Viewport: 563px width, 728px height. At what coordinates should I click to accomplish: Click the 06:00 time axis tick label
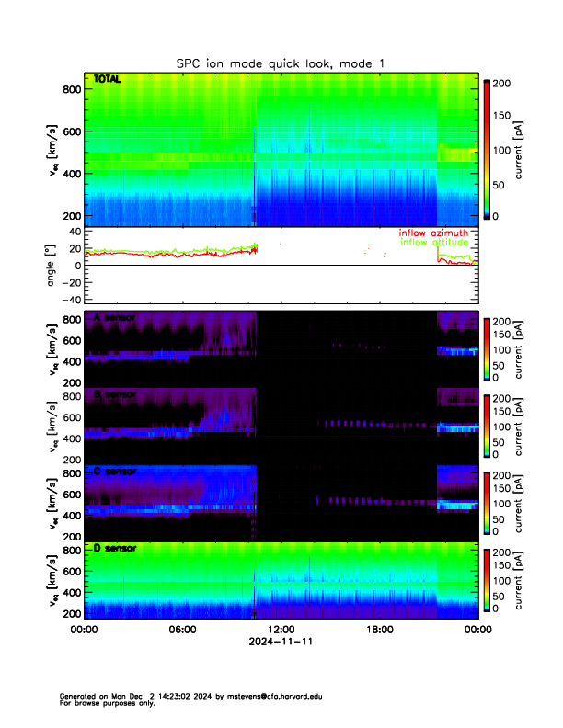[x=182, y=630]
